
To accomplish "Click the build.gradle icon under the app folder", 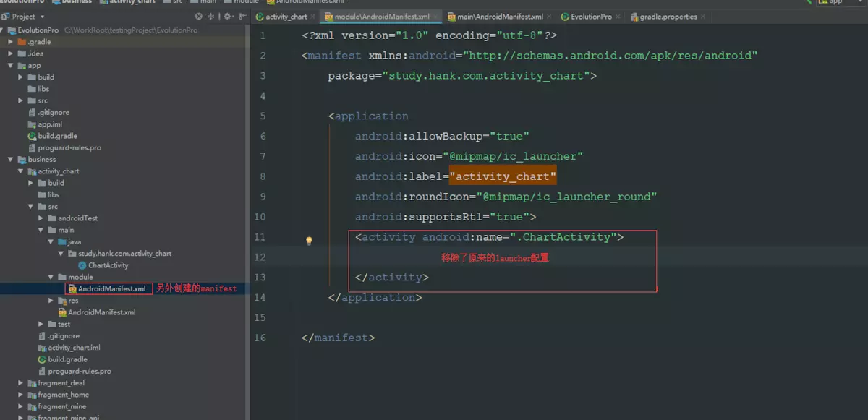I will [x=32, y=136].
